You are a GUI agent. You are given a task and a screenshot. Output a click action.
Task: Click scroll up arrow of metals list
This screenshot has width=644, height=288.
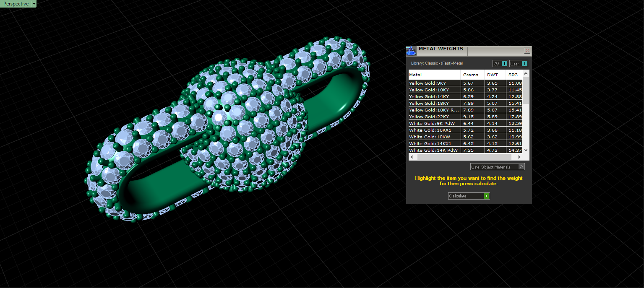point(526,73)
